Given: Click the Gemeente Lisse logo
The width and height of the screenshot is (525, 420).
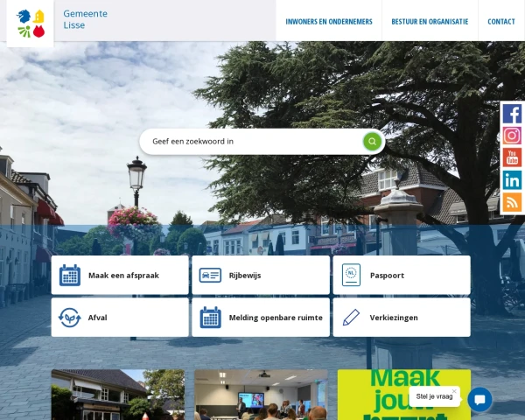Looking at the screenshot, I should coord(31,24).
